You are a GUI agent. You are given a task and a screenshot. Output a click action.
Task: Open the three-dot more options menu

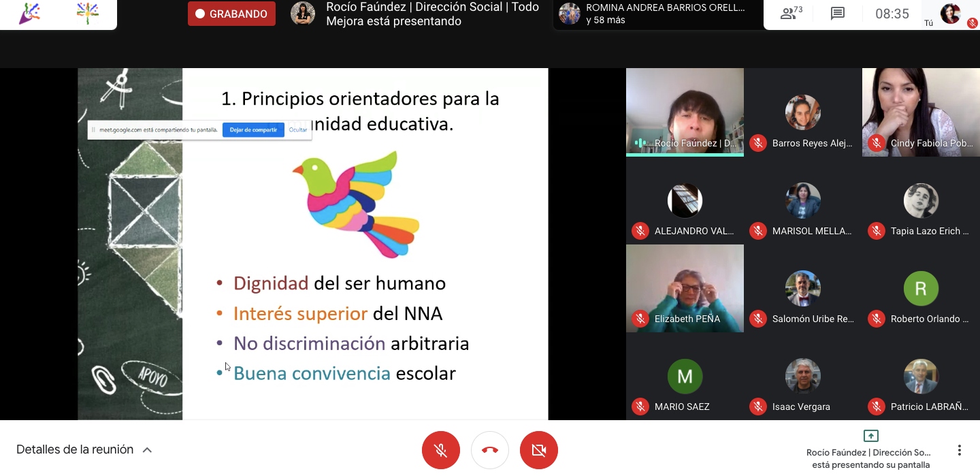point(959,450)
